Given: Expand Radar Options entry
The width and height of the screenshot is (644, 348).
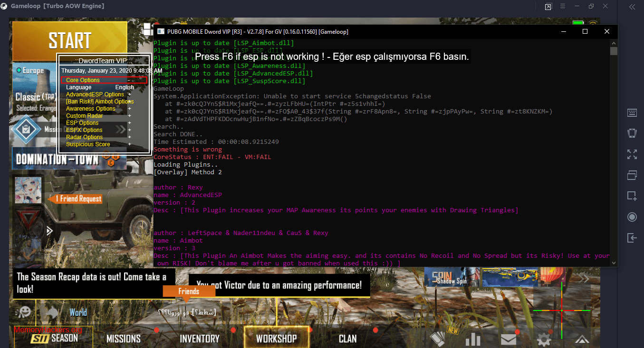Looking at the screenshot, I should (98, 137).
